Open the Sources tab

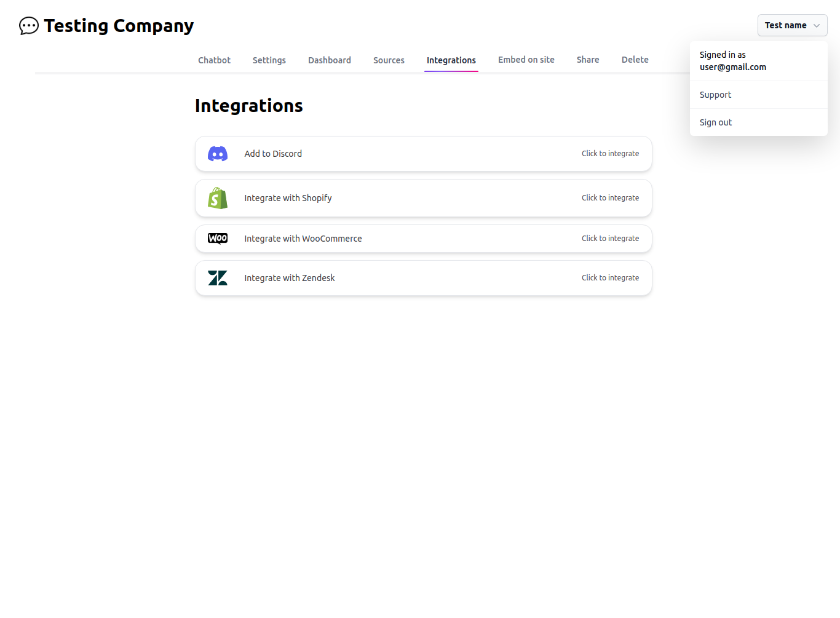(389, 60)
